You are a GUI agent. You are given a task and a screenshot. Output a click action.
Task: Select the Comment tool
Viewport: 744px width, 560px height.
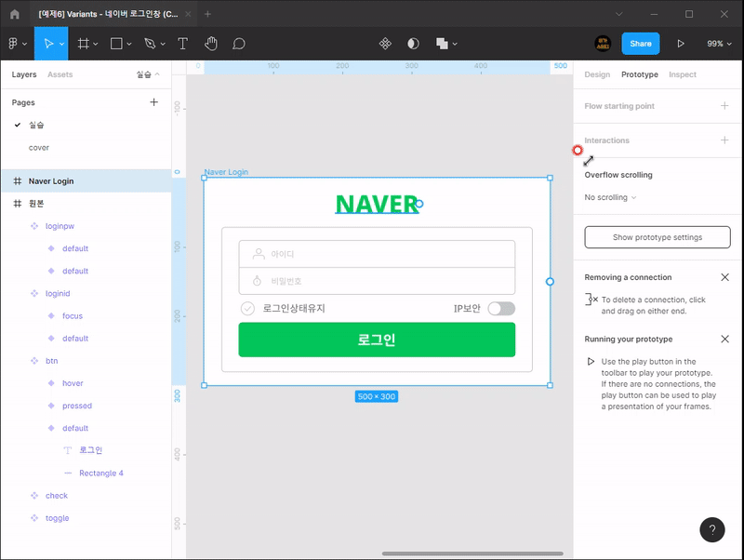point(239,44)
